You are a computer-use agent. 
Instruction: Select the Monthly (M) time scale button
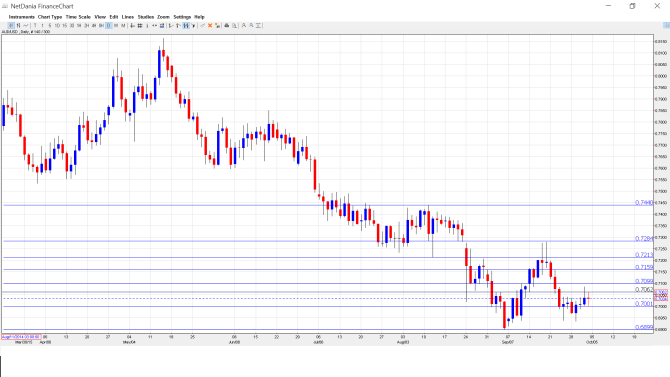coord(123,26)
